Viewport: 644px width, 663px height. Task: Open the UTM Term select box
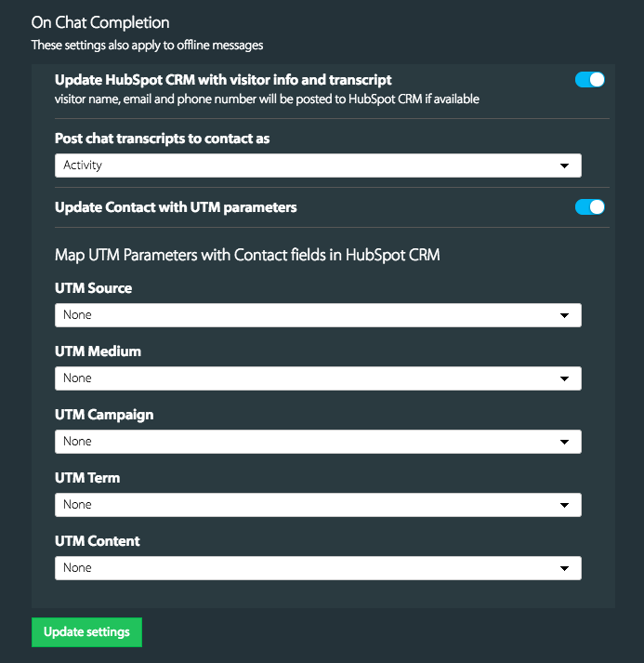coord(318,505)
